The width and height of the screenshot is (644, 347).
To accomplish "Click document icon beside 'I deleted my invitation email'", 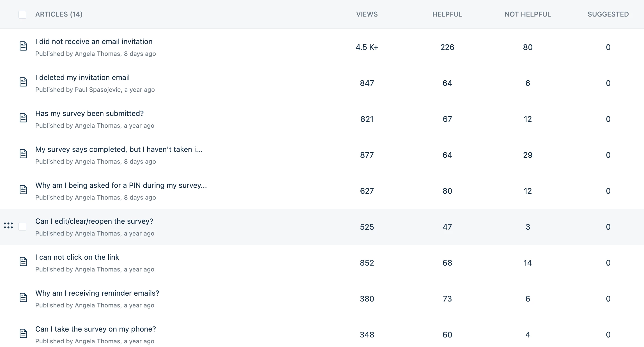I will [x=23, y=82].
